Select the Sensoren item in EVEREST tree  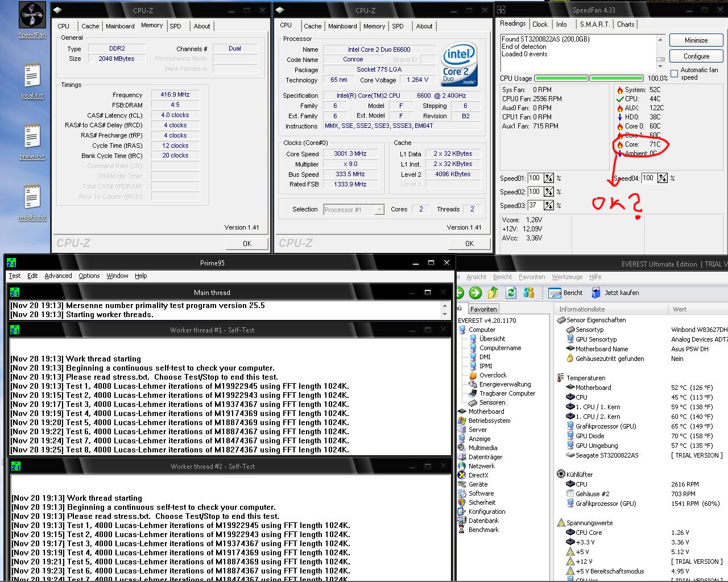(x=487, y=402)
